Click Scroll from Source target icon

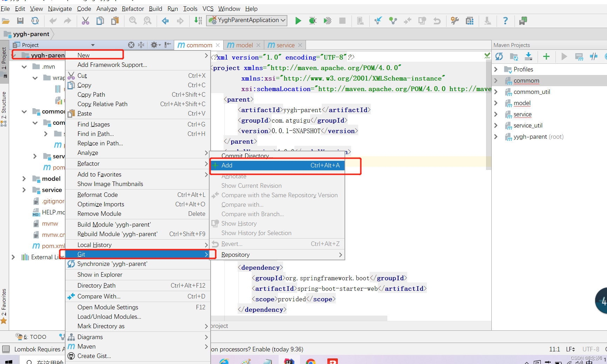[131, 45]
